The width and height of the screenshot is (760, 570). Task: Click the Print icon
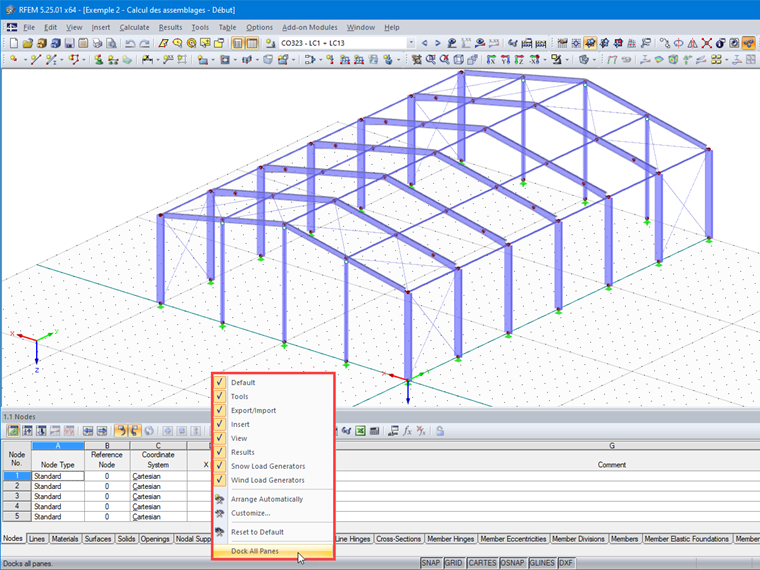tap(97, 43)
